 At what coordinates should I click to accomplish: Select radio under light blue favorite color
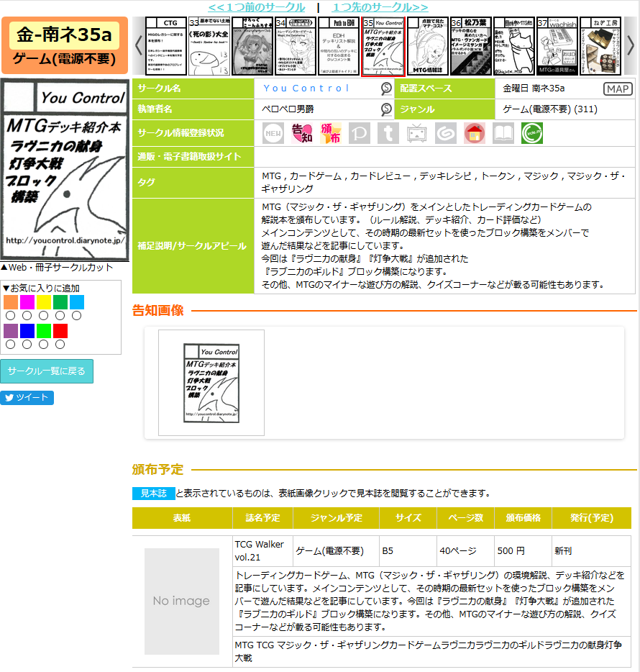(77, 316)
